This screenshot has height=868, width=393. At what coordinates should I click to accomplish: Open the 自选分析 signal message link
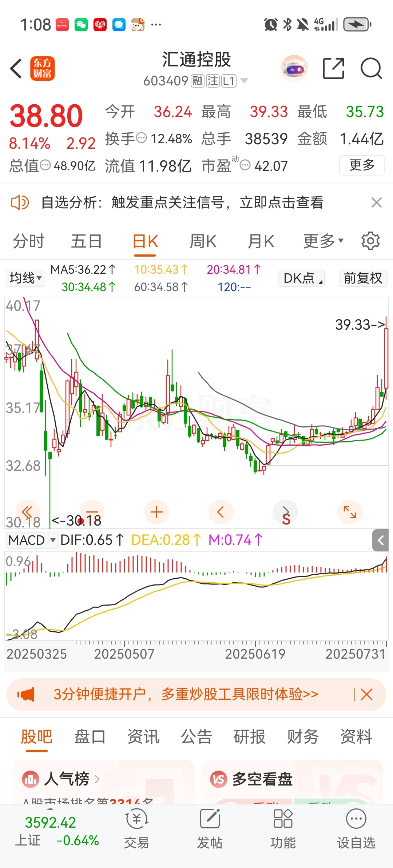pos(182,202)
